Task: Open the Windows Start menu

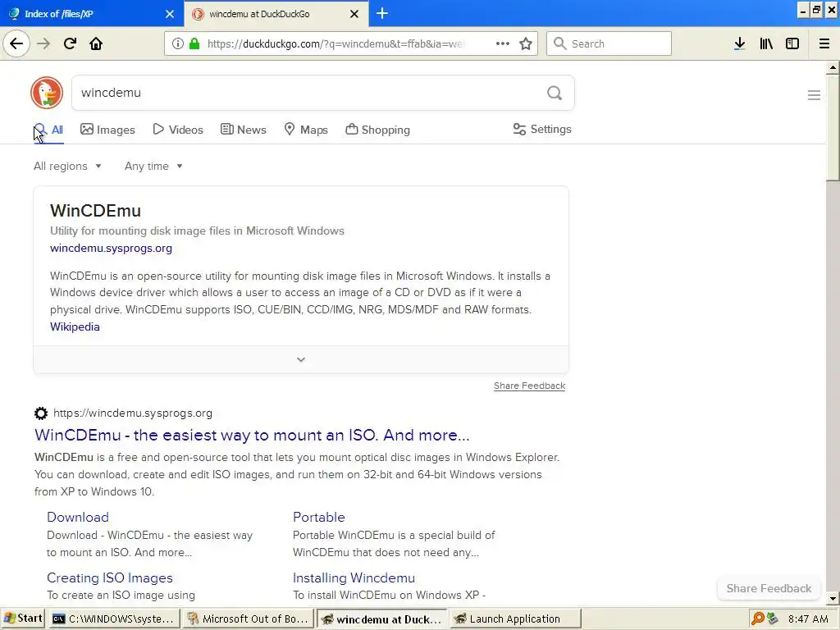Action: click(22, 619)
